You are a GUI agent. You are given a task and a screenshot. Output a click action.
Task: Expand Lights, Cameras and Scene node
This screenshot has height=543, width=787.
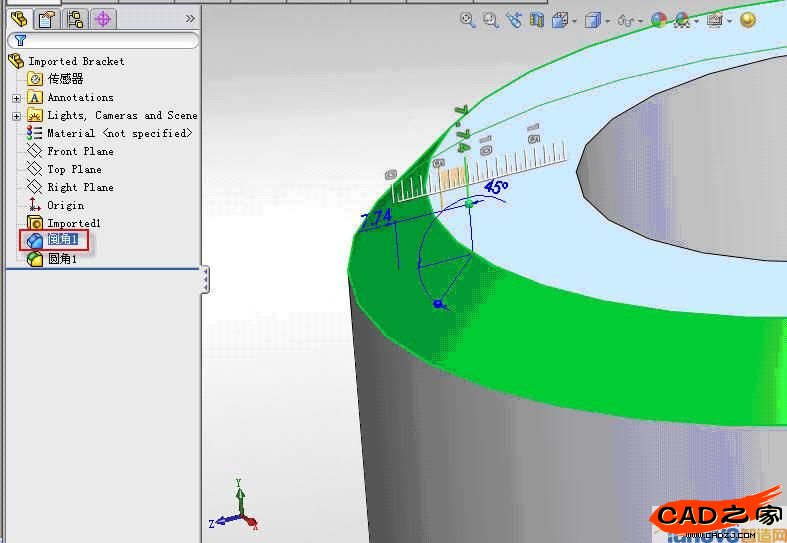click(x=16, y=116)
